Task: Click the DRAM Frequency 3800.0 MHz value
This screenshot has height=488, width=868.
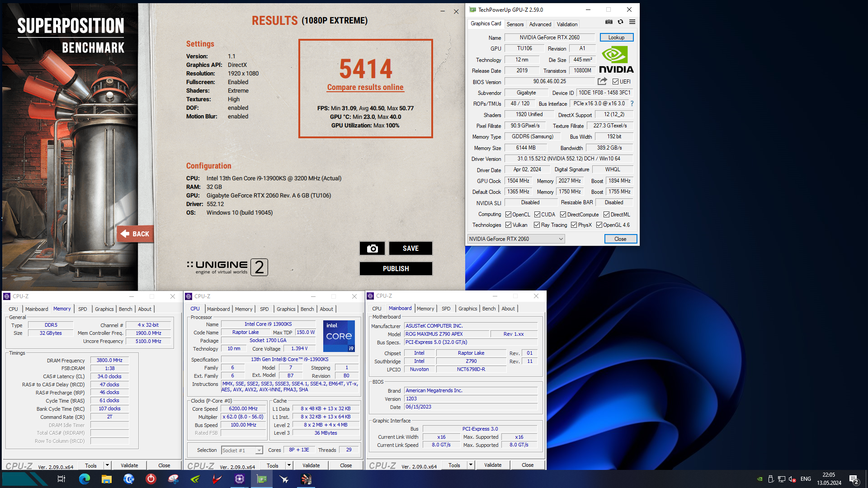Action: (x=109, y=361)
